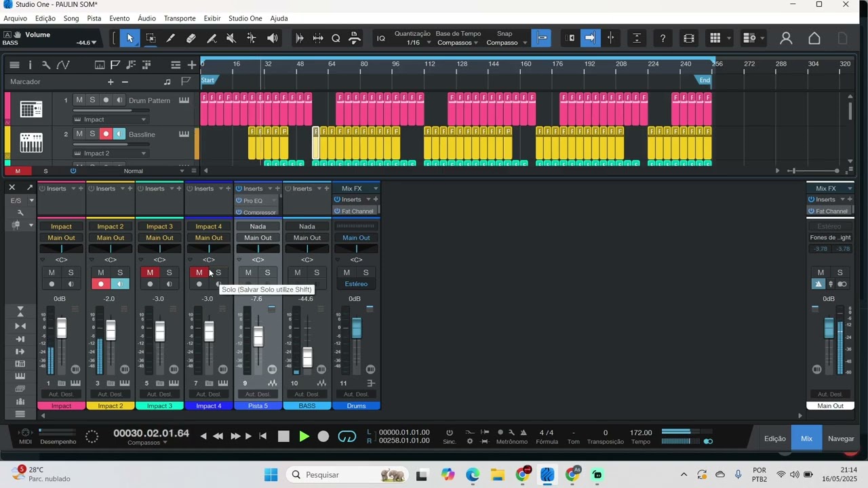Click the Fat Channel insert on Main Out
Viewport: 868px width, 488px height.
tap(833, 211)
